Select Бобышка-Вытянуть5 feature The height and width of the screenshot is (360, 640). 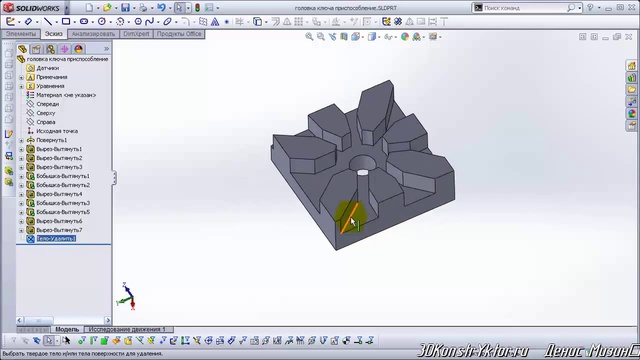pyautogui.click(x=63, y=212)
